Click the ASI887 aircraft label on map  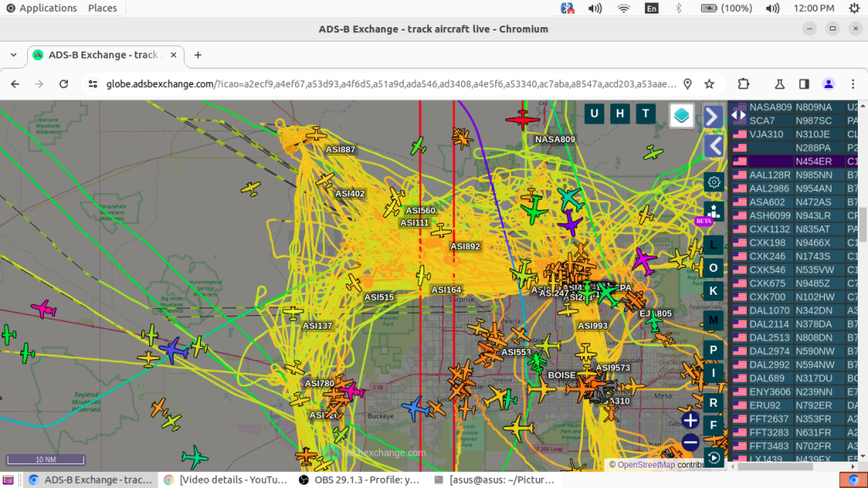(341, 149)
